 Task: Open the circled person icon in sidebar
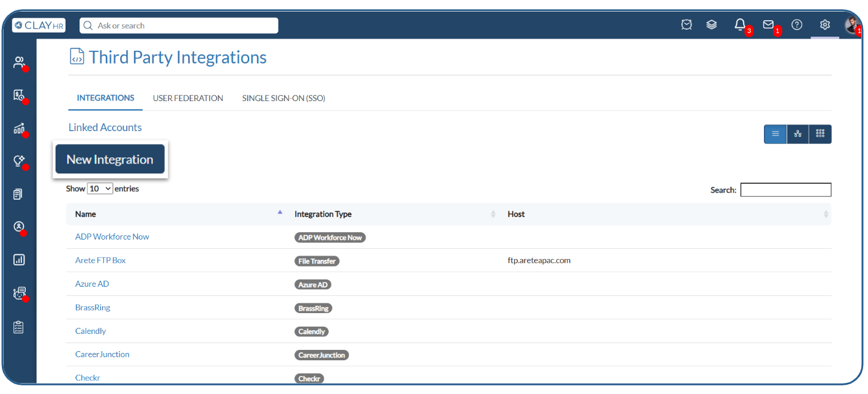tap(18, 227)
